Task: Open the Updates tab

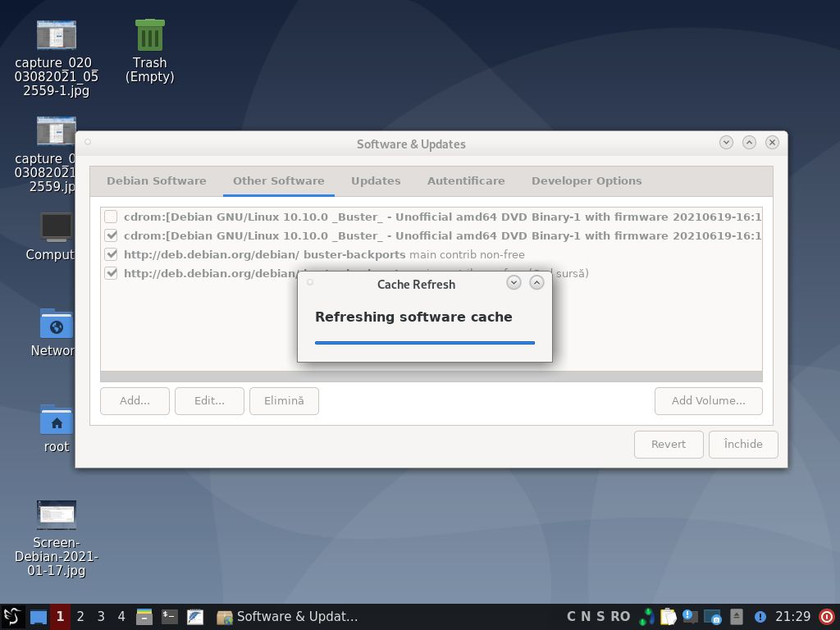Action: pyautogui.click(x=376, y=181)
